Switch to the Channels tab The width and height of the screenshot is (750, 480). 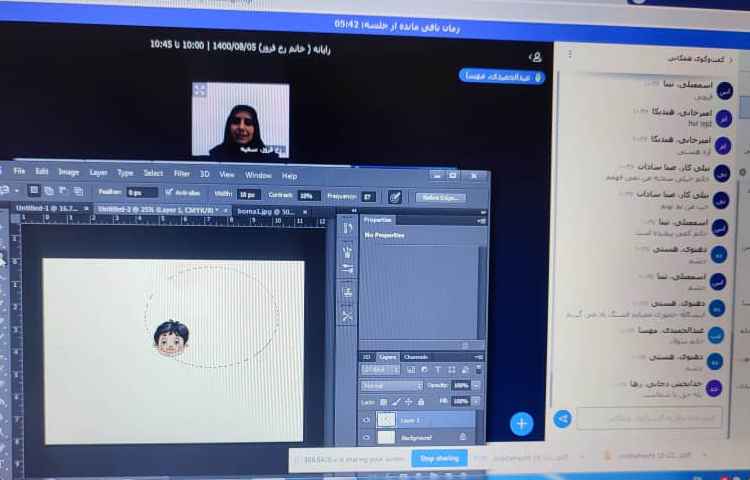(x=415, y=357)
